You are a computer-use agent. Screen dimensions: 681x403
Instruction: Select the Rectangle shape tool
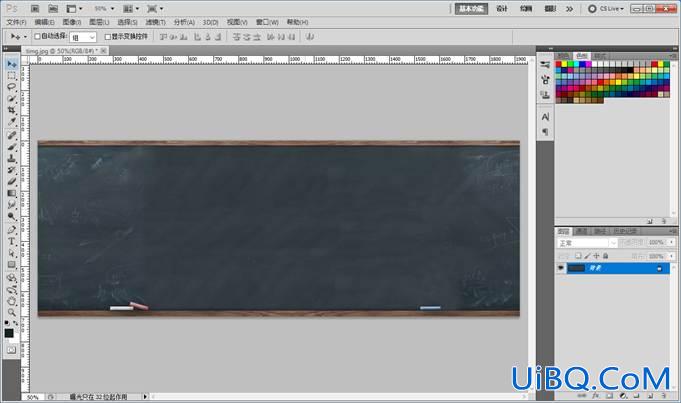(x=12, y=264)
